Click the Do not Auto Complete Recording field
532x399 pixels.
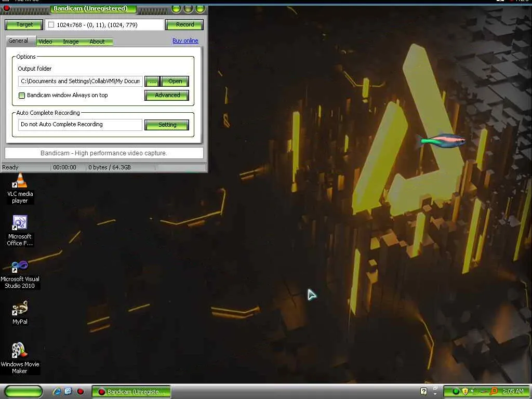tap(80, 125)
